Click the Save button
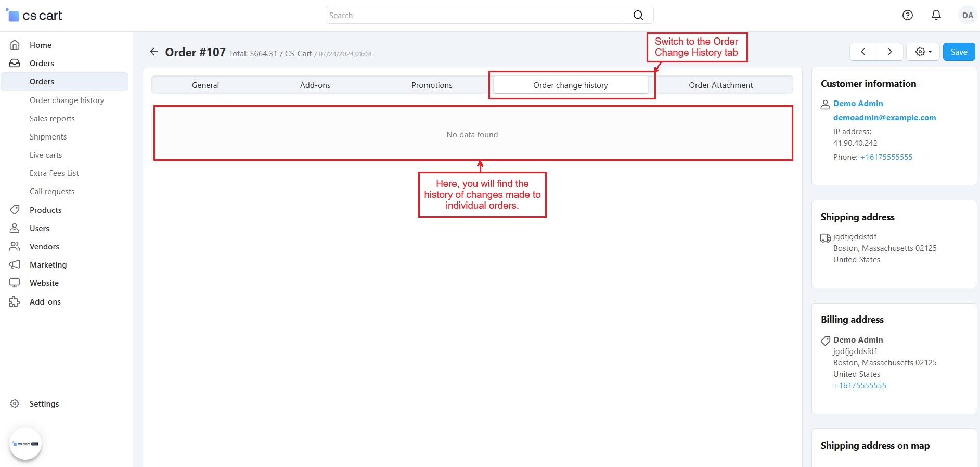Screen dimensions: 980x467 [959, 52]
